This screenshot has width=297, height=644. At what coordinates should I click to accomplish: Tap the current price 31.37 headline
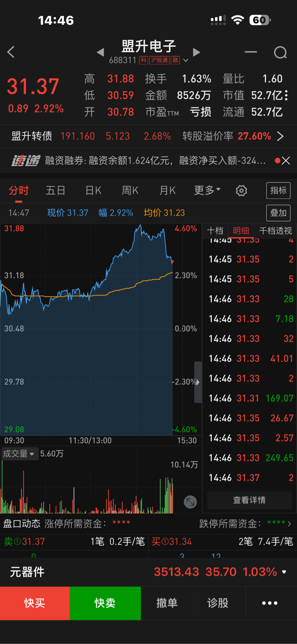[x=33, y=86]
